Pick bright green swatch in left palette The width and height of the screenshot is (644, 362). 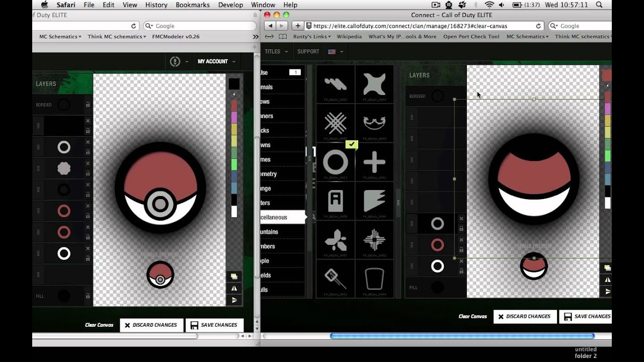coord(234,164)
